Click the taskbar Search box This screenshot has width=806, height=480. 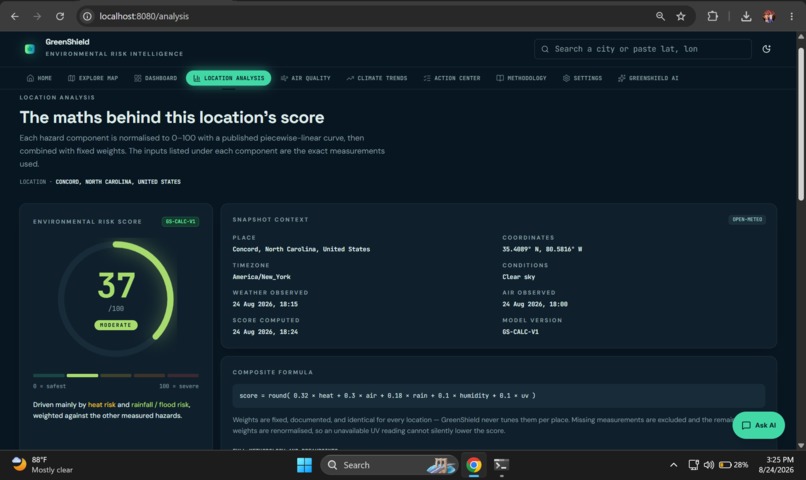(x=389, y=465)
